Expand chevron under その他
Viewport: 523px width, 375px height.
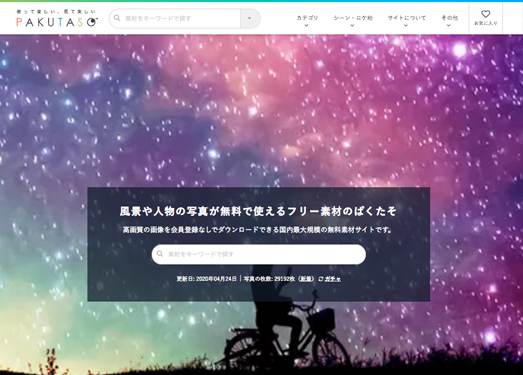point(449,25)
